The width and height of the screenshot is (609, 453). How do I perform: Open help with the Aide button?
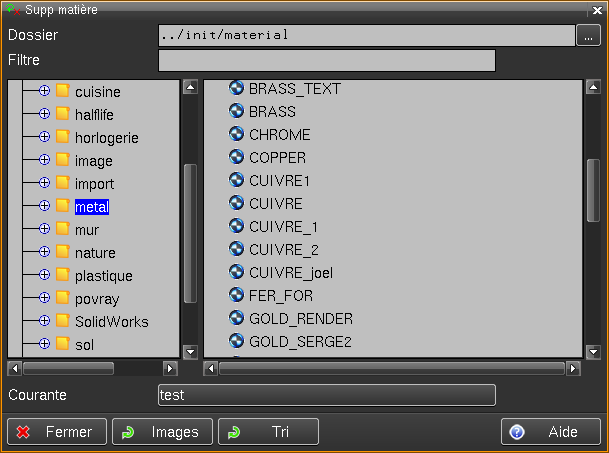click(x=551, y=432)
